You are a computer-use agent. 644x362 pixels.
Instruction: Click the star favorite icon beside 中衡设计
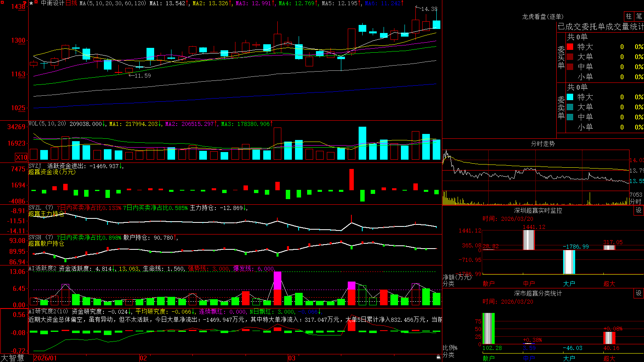(31, 3)
